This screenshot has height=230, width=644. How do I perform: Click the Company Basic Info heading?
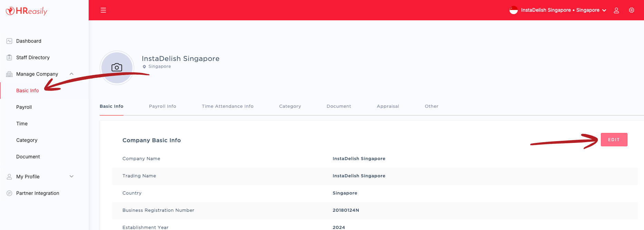[151, 140]
